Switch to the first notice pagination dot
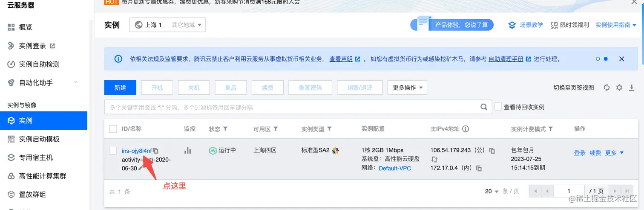The image size is (644, 210). (598, 59)
